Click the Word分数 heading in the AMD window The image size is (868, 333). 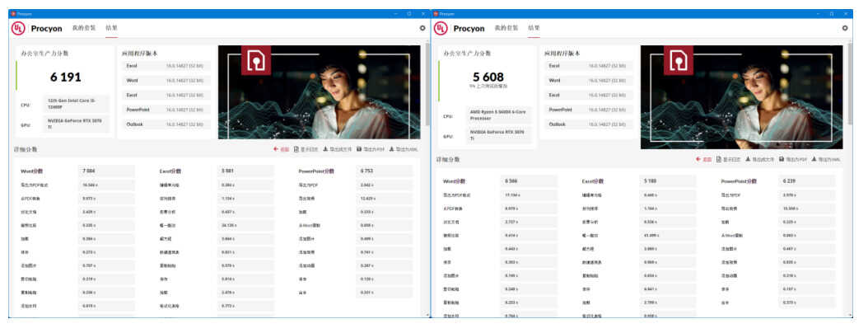click(455, 181)
